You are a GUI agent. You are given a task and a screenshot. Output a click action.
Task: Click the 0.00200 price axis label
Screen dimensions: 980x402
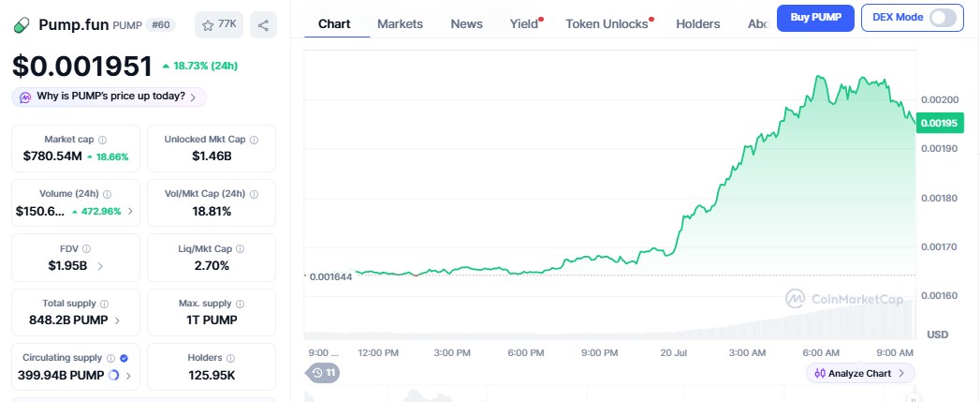[x=939, y=99]
